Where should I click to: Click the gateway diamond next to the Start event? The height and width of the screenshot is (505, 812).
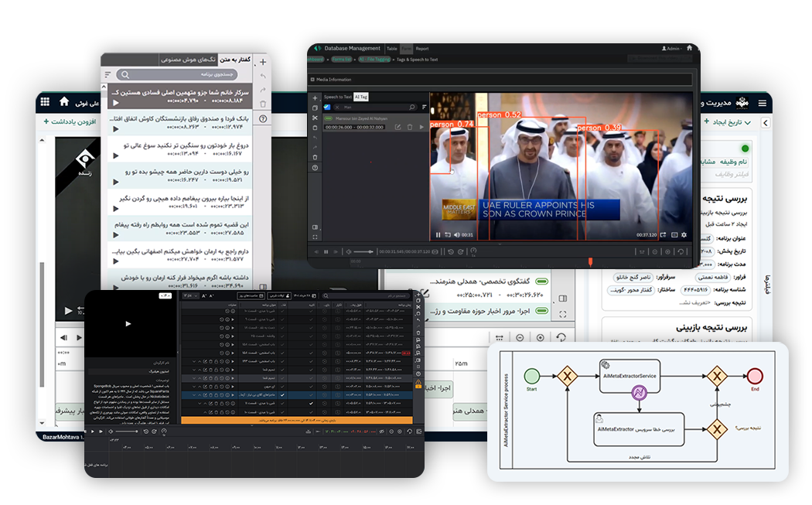point(567,376)
